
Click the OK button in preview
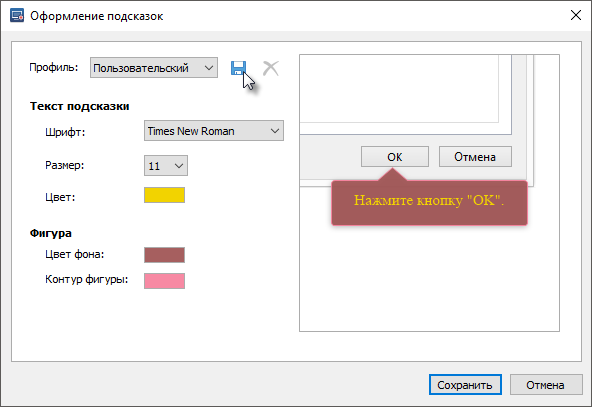(x=395, y=157)
